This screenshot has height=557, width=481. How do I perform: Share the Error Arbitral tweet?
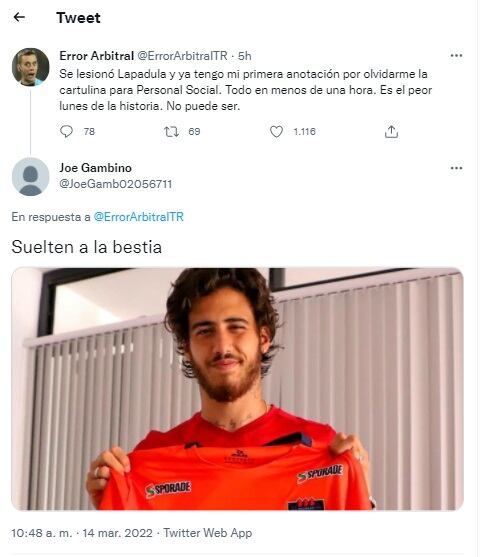tap(391, 131)
